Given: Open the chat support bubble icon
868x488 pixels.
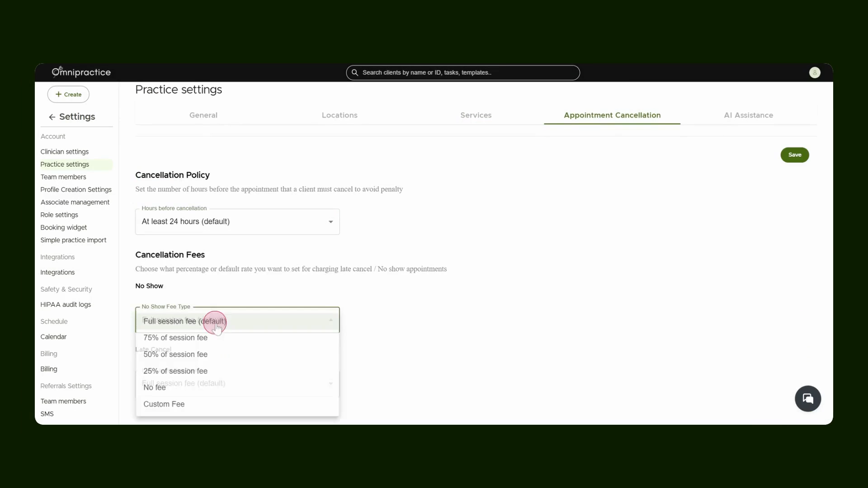Looking at the screenshot, I should pyautogui.click(x=808, y=399).
